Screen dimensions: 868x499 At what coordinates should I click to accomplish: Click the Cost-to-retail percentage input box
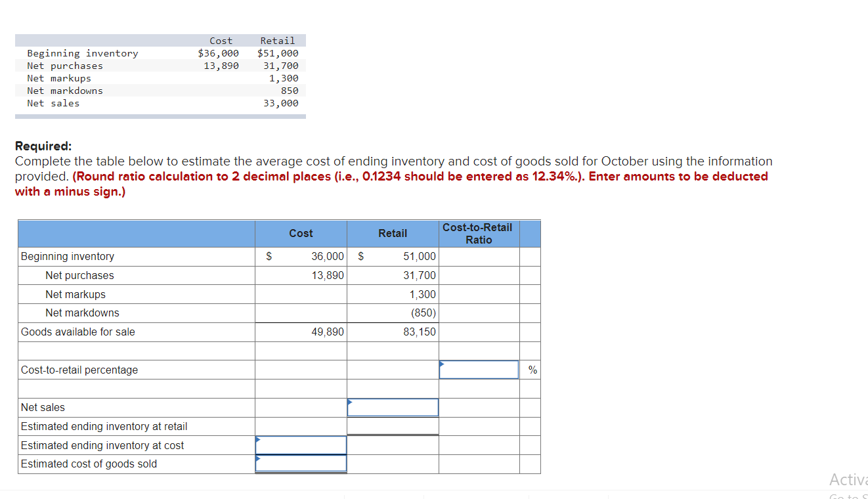click(478, 369)
